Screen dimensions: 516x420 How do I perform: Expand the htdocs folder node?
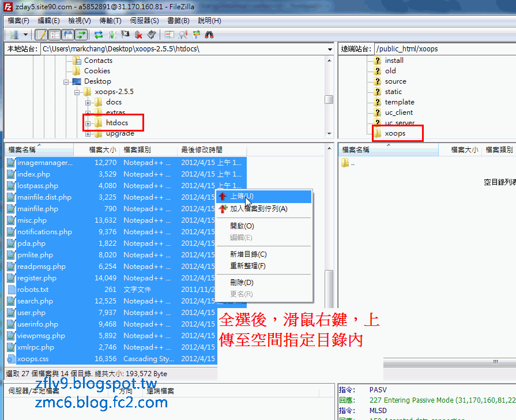pos(88,124)
